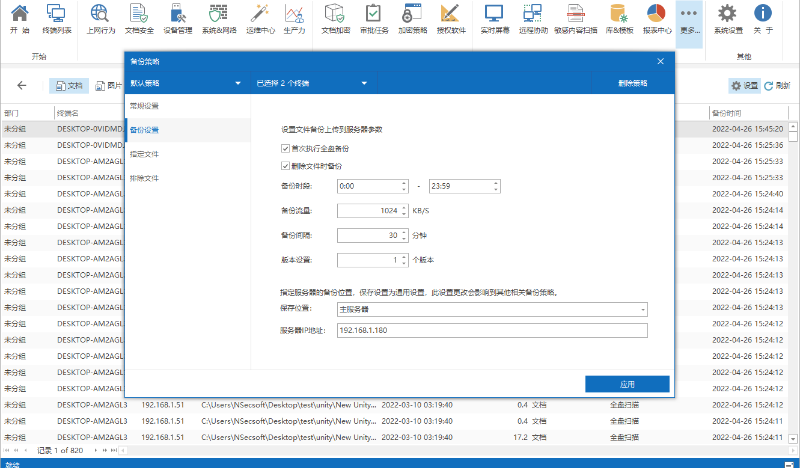This screenshot has width=800, height=468.
Task: Toggle 首次执行全盘备份 checkbox
Action: 286,148
